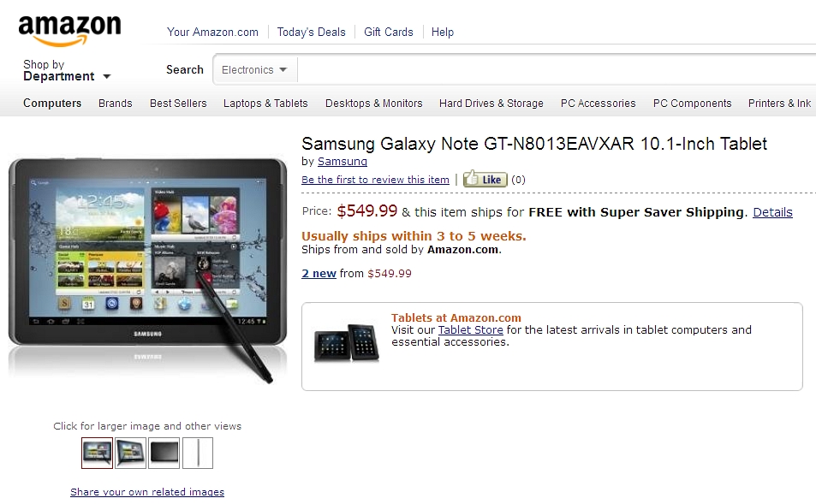The height and width of the screenshot is (504, 816).
Task: Click Share your own related images
Action: click(147, 492)
